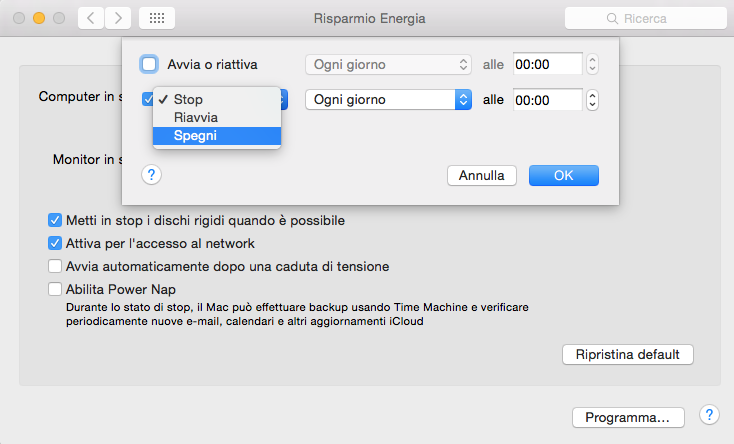Click the stepper next to second time field
734x444 pixels.
592,100
